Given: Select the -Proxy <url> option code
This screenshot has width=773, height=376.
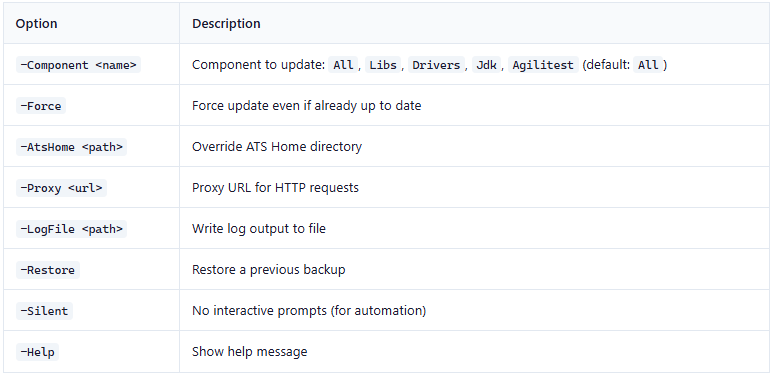Looking at the screenshot, I should click(x=61, y=188).
